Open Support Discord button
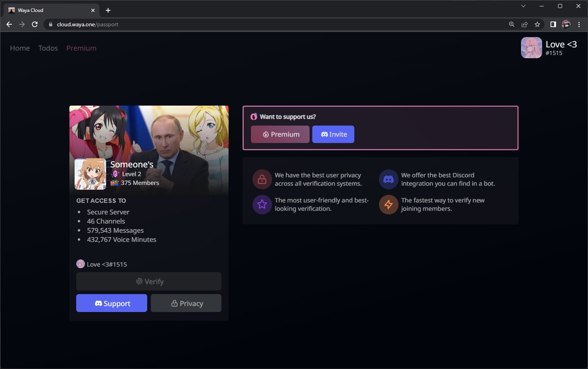588x369 pixels. click(112, 303)
